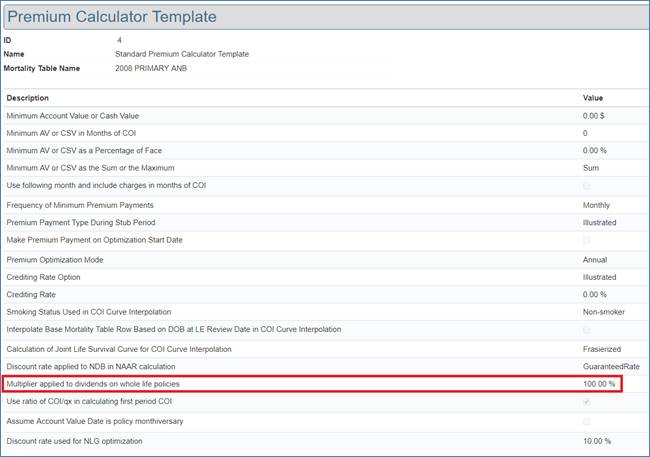
Task: Click the Frasierized value
Action: click(x=603, y=348)
